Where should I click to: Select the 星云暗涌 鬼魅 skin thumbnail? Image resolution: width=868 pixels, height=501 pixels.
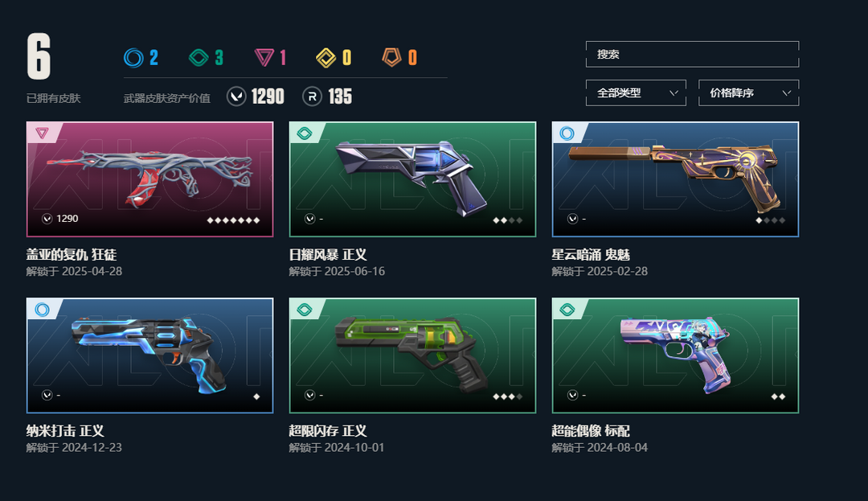click(675, 179)
